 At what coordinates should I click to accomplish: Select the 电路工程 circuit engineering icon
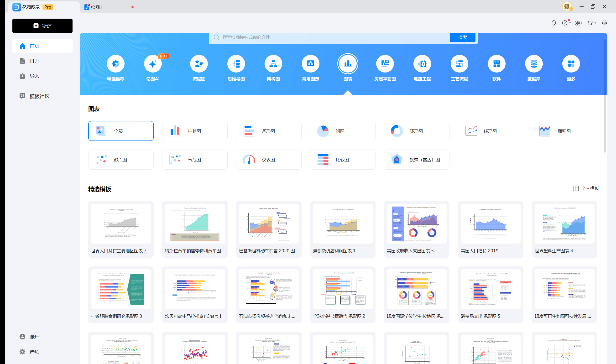tap(422, 64)
